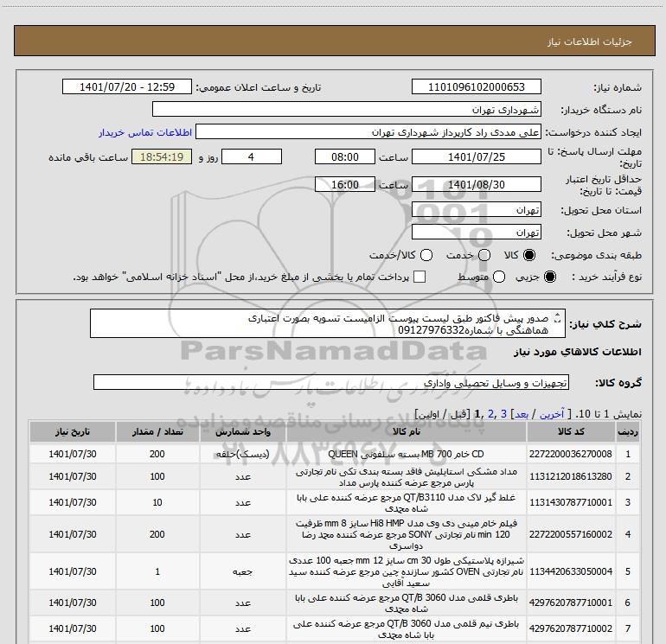Viewport: 666px width, 644px height.
Task: Open the اطلاعات تماس خریدار link
Action: pyautogui.click(x=145, y=132)
